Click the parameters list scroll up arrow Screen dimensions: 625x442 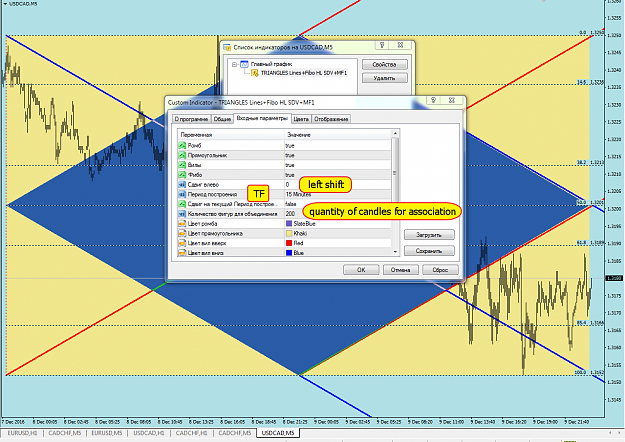click(395, 134)
